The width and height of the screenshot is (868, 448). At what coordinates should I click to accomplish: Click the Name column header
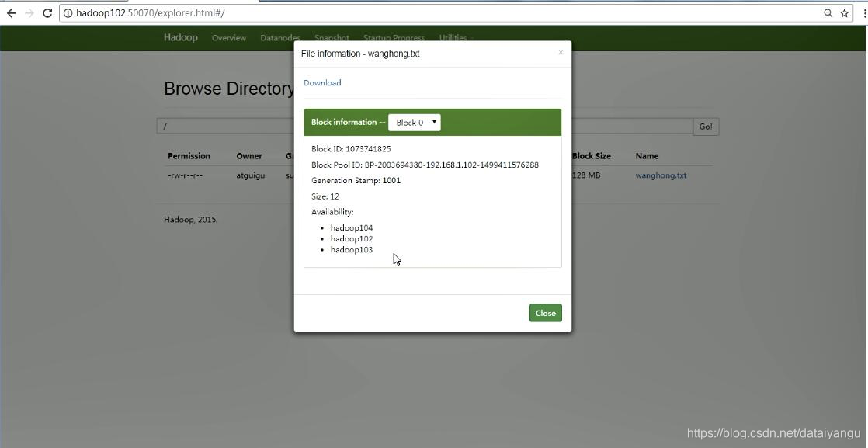648,156
